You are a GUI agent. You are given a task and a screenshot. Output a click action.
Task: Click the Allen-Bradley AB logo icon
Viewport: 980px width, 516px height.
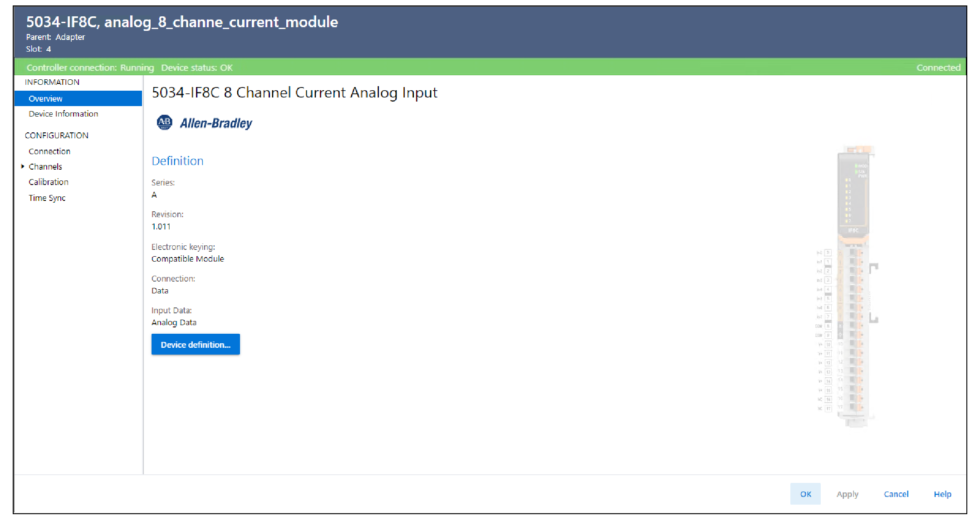pos(164,122)
